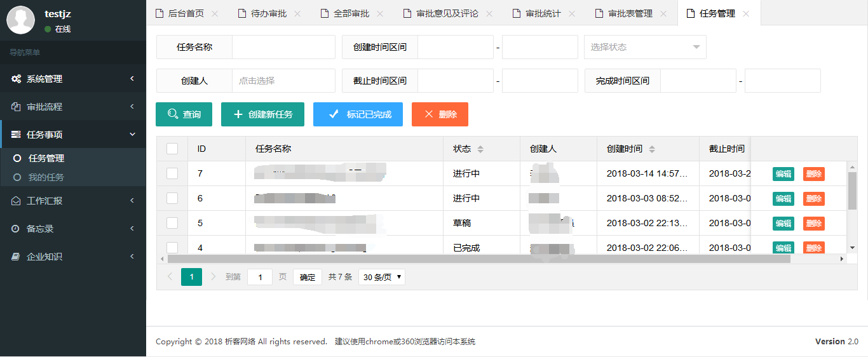The image size is (868, 357).
Task: Click the 系统管理 gears icon
Action: click(x=16, y=79)
